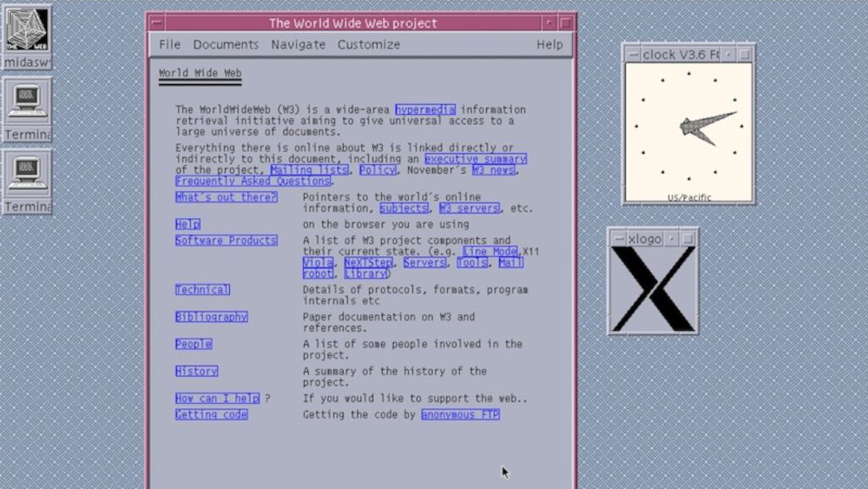Open the Navigate menu
The width and height of the screenshot is (868, 489).
(298, 44)
